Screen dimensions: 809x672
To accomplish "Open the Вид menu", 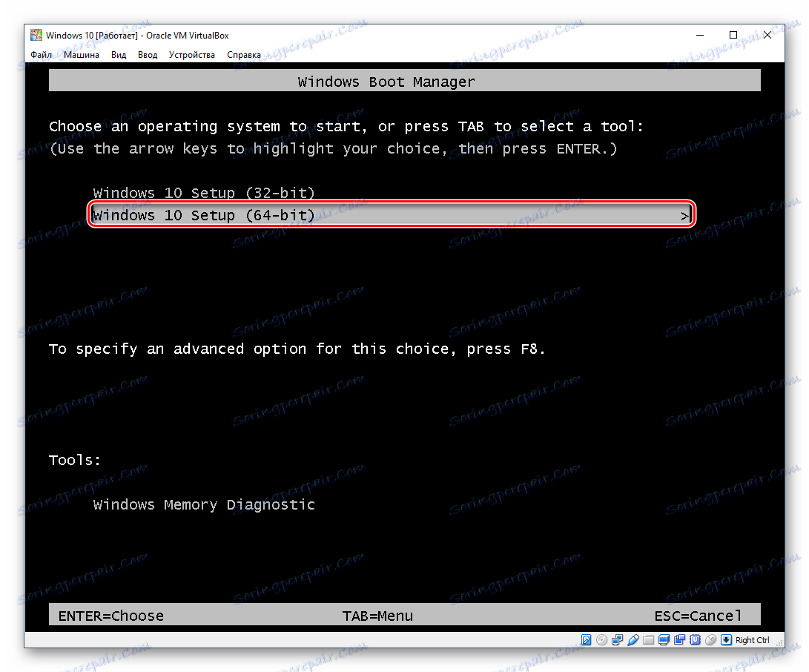I will [x=119, y=55].
